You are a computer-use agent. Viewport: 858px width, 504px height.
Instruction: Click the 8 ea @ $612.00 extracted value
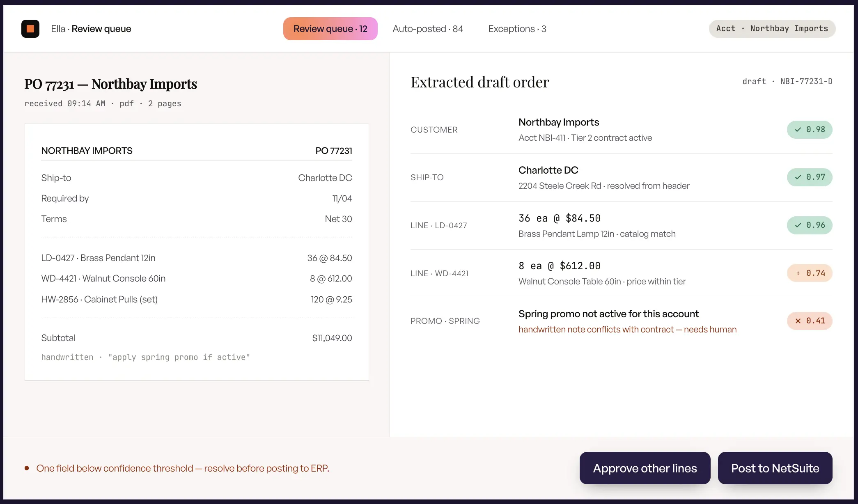[560, 266]
